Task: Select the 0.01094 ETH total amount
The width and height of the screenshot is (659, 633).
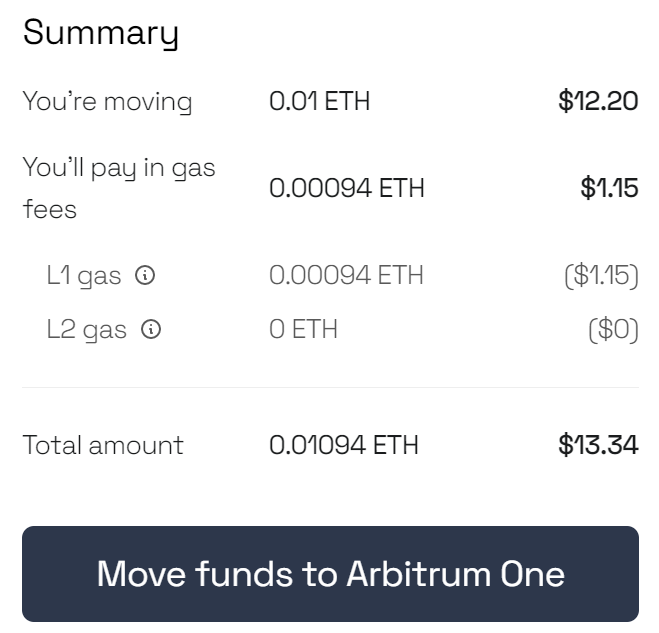Action: click(x=343, y=445)
